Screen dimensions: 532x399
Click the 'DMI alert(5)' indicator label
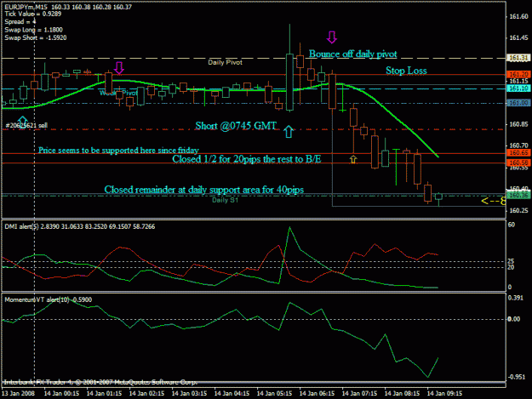tap(21, 226)
